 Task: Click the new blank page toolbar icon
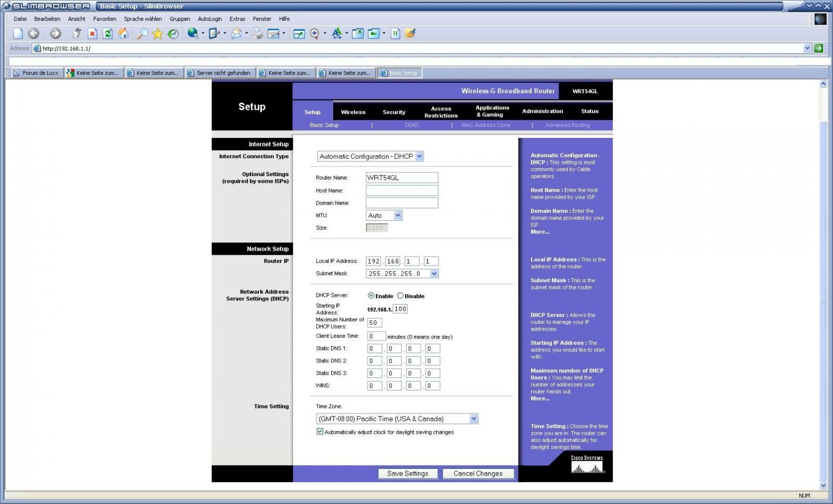18,33
